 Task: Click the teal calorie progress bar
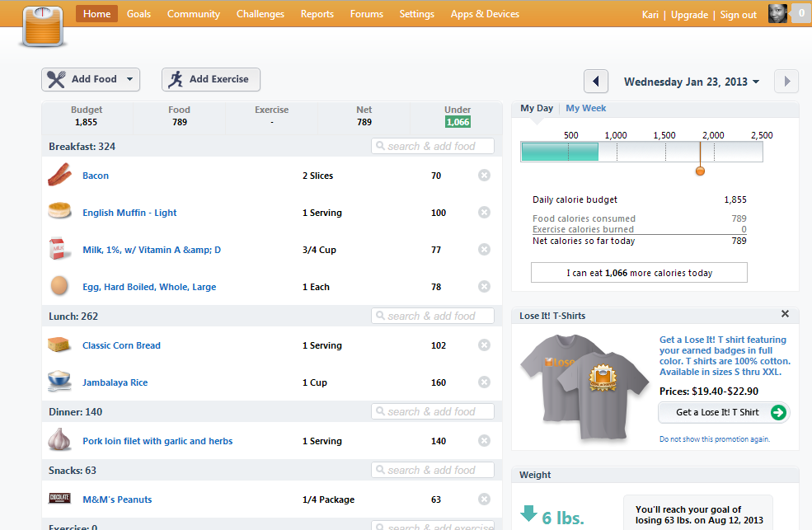(560, 152)
